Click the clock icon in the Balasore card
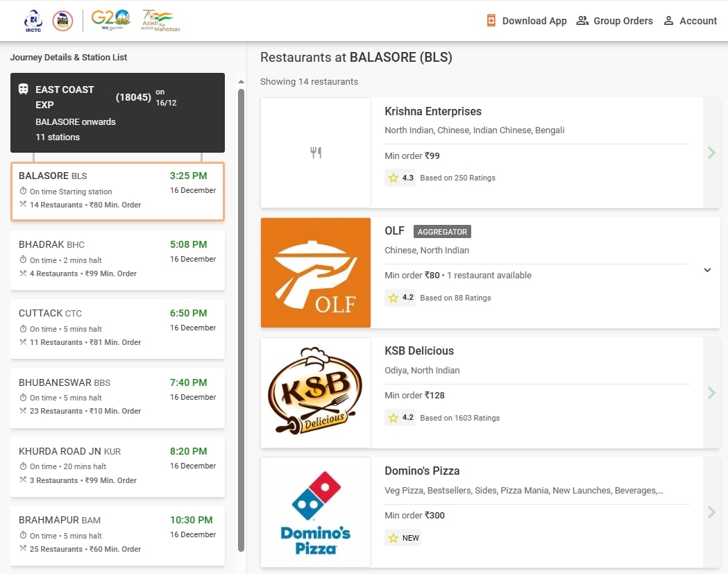The height and width of the screenshot is (574, 728). [x=23, y=191]
